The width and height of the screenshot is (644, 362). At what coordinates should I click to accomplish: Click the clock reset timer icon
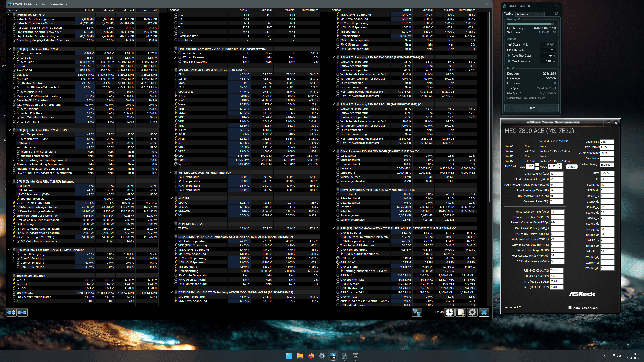[449, 312]
